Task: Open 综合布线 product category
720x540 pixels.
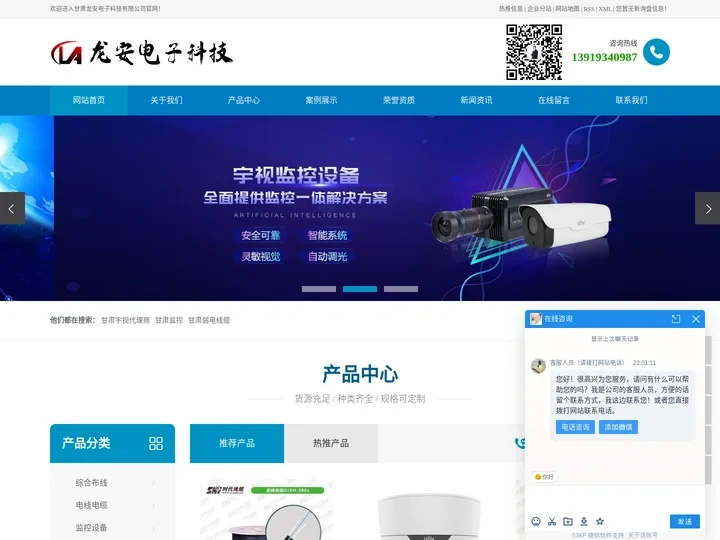Action: point(91,483)
